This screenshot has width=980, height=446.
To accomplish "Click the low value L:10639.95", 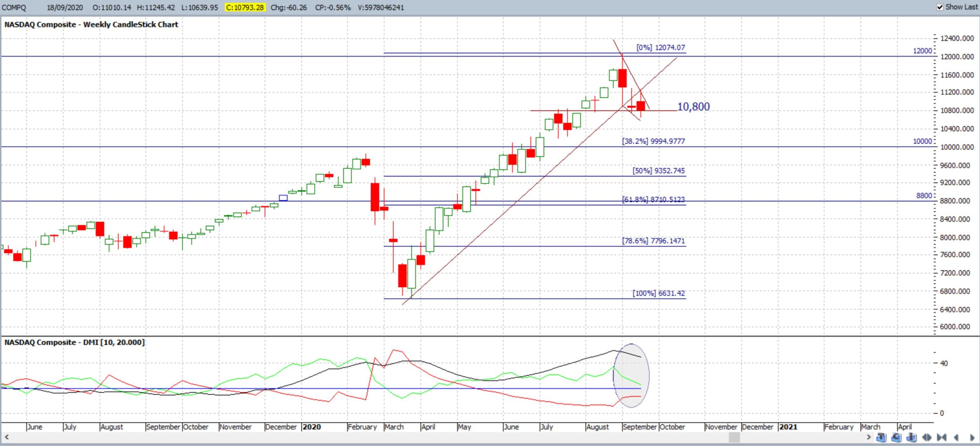I will pyautogui.click(x=200, y=7).
